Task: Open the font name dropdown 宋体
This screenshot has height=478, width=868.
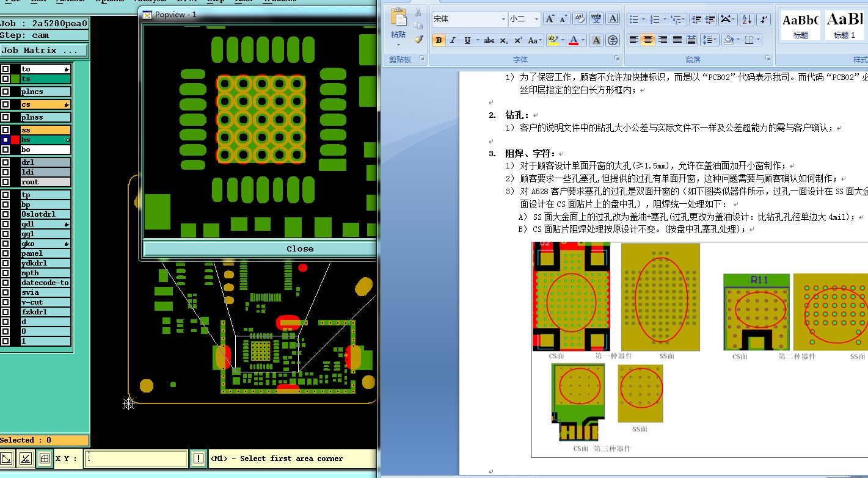Action: coord(503,19)
